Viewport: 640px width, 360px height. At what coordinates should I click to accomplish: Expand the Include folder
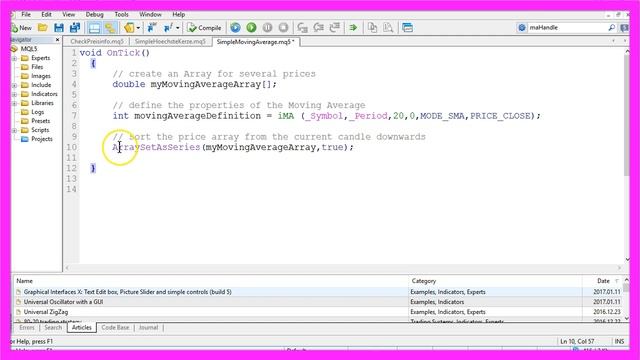[x=15, y=85]
